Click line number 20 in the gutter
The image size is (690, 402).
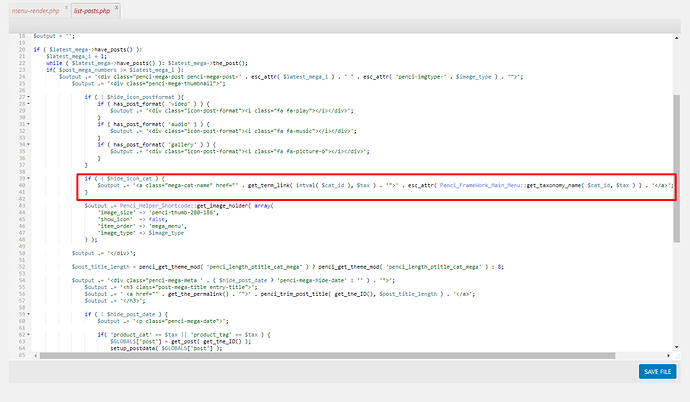click(22, 50)
